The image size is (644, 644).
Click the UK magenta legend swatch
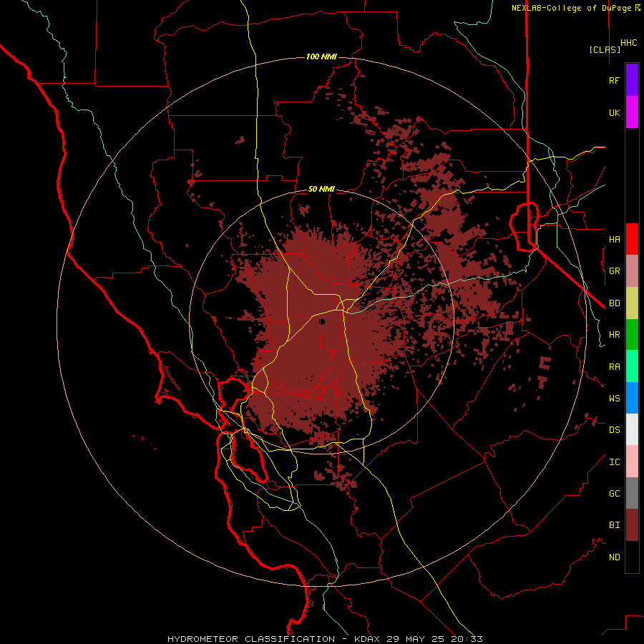click(632, 112)
